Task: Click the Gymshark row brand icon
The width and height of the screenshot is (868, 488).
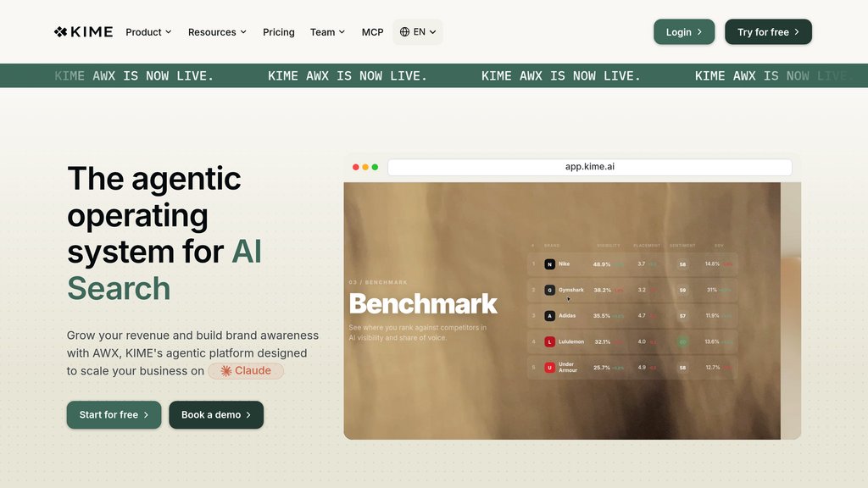Action: click(x=549, y=290)
